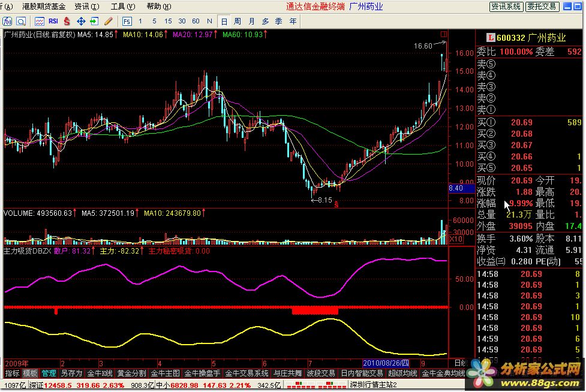Click the 换手 3.60% value
586x392 pixels.
point(521,239)
